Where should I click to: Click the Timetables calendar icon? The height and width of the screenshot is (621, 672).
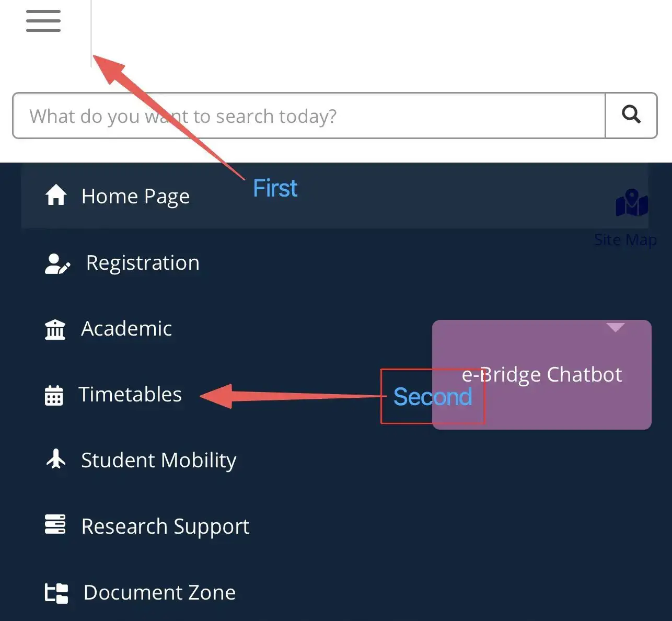54,395
